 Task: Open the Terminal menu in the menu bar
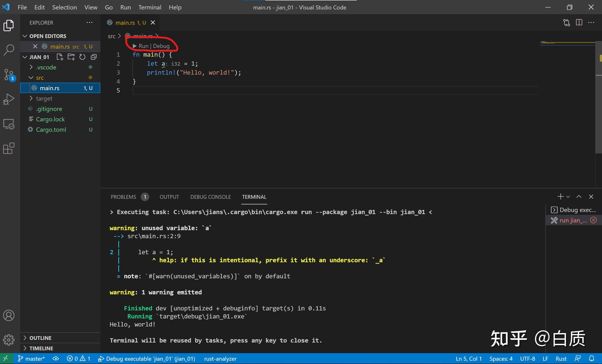pyautogui.click(x=149, y=7)
